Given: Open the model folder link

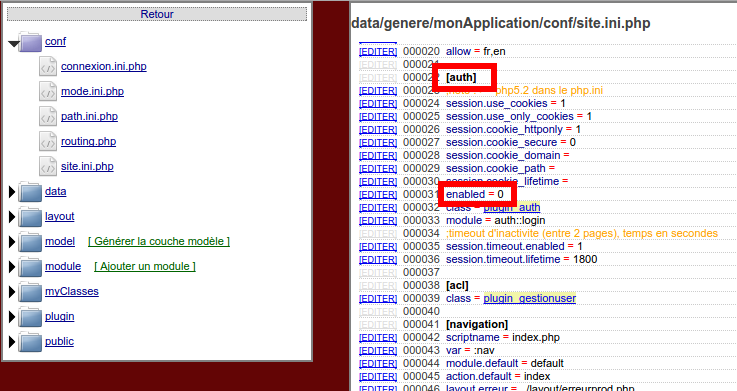Looking at the screenshot, I should click(60, 241).
